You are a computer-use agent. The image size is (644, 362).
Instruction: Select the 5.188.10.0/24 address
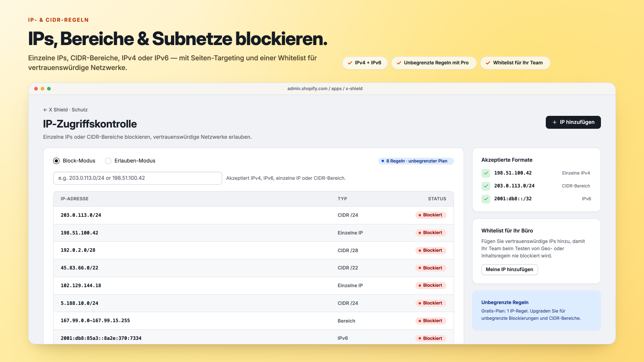(x=79, y=303)
